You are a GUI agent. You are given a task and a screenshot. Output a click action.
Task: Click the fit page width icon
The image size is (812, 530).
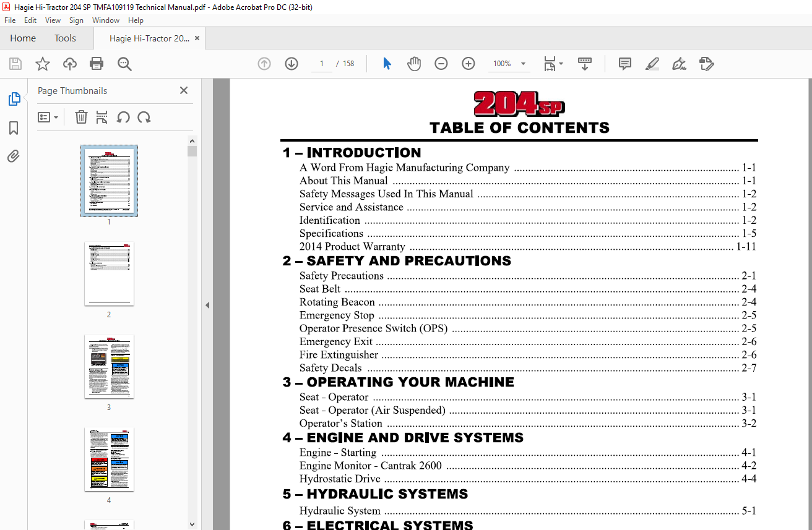[x=549, y=64]
